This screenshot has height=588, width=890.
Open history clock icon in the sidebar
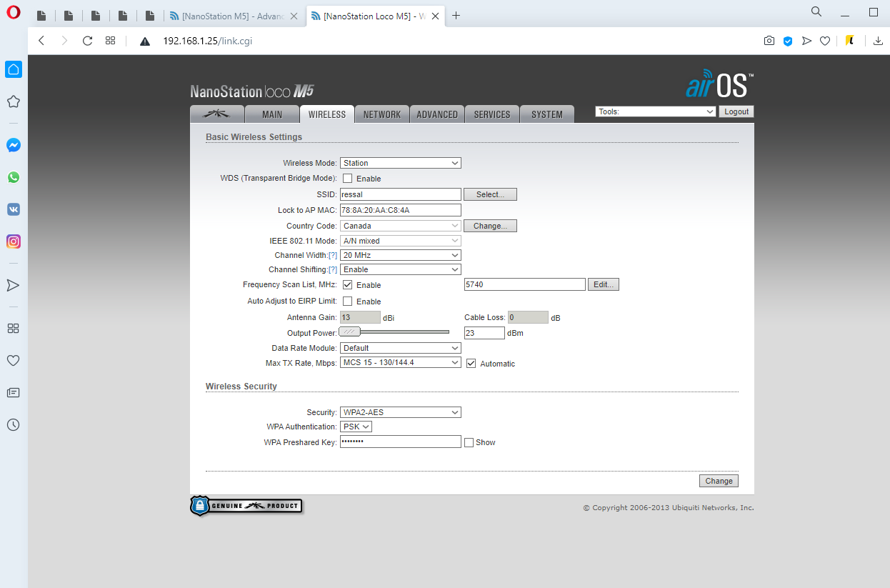tap(13, 425)
